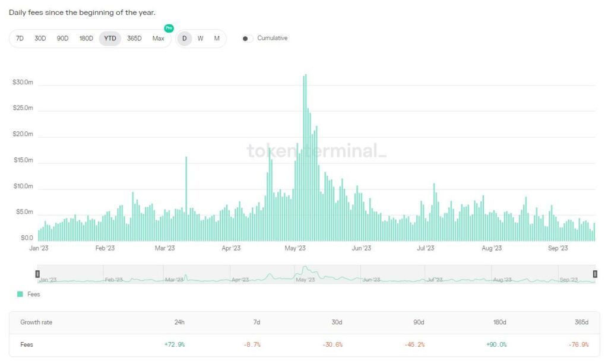Image resolution: width=608 pixels, height=364 pixels.
Task: Click the 7d growth value -8.7%
Action: 252,344
